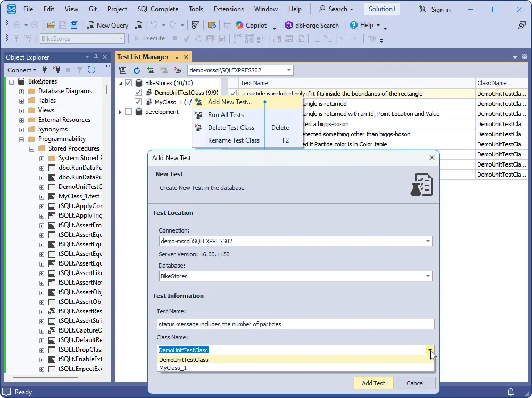Click the Object Explorer refresh icon
The image size is (532, 398).
point(92,70)
